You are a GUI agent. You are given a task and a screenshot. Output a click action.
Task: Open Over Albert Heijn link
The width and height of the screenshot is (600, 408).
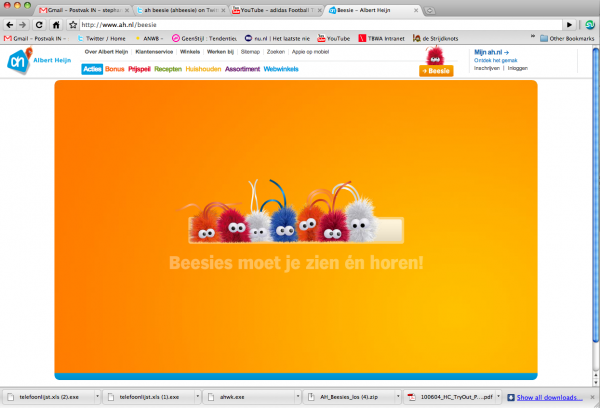coord(106,52)
